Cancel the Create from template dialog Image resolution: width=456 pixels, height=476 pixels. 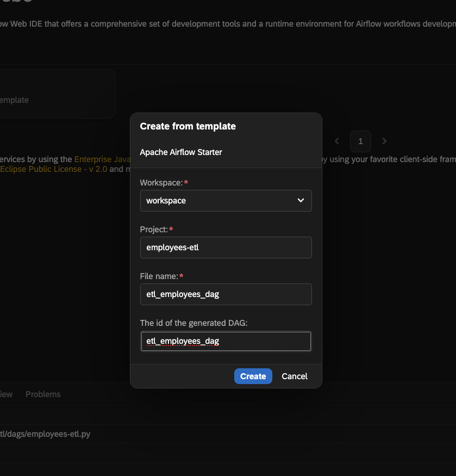coord(294,376)
